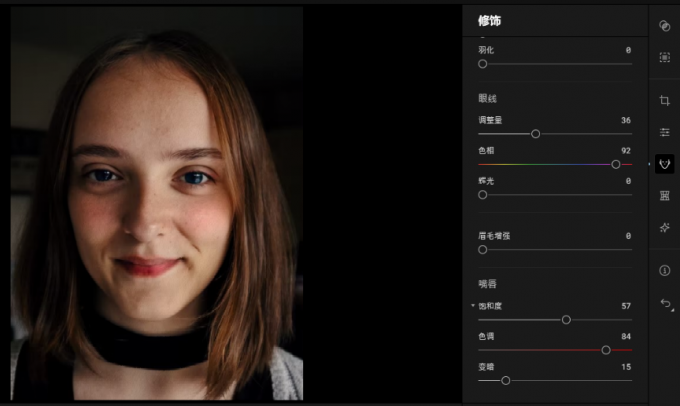
Task: Click the 色调 value 84
Action: (x=626, y=336)
